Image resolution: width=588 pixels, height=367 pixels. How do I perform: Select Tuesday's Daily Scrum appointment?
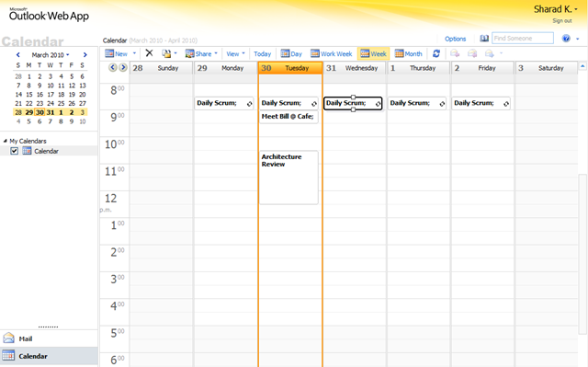(x=288, y=103)
